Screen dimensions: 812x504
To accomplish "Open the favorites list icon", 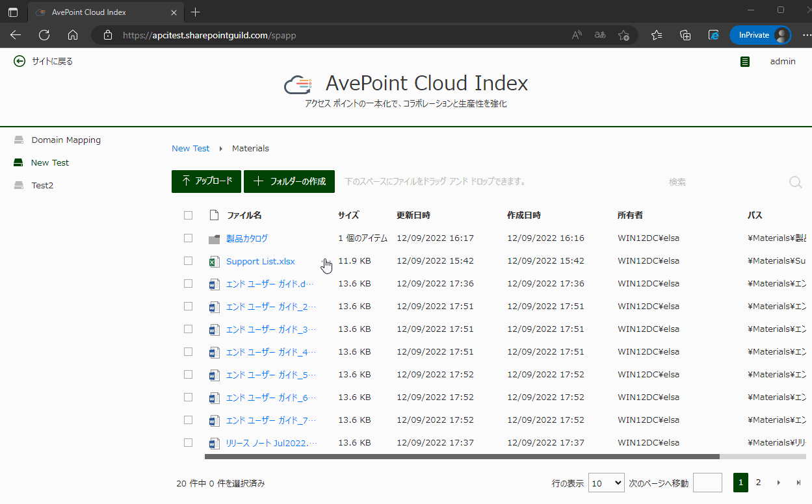I will click(657, 35).
